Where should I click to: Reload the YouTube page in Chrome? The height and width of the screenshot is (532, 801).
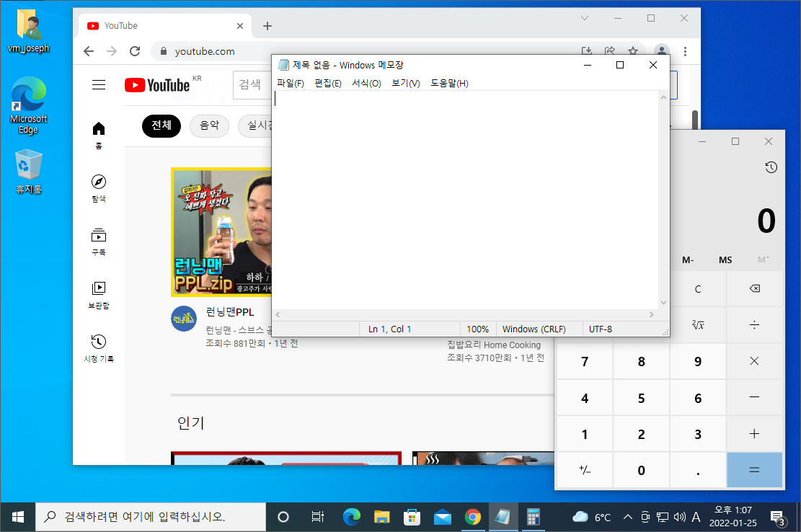coord(135,51)
